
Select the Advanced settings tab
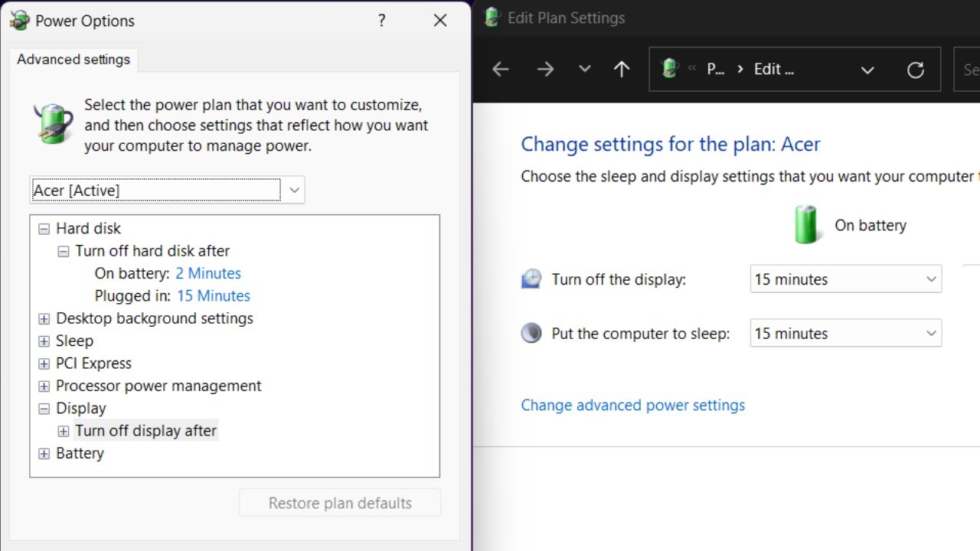coord(73,60)
